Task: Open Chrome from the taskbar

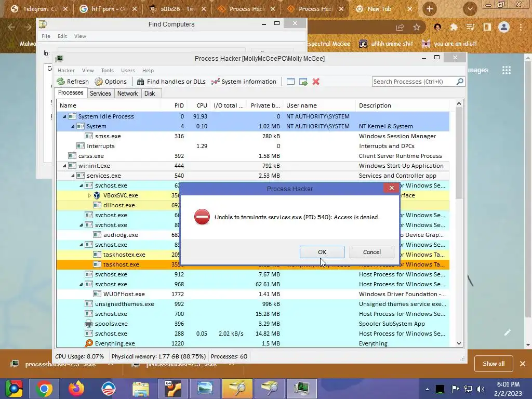Action: (44, 389)
